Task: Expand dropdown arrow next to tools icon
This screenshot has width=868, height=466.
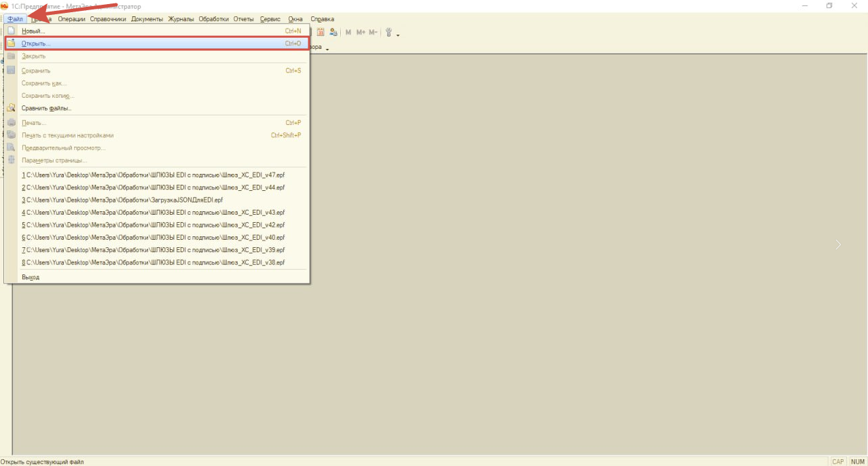Action: [x=398, y=35]
